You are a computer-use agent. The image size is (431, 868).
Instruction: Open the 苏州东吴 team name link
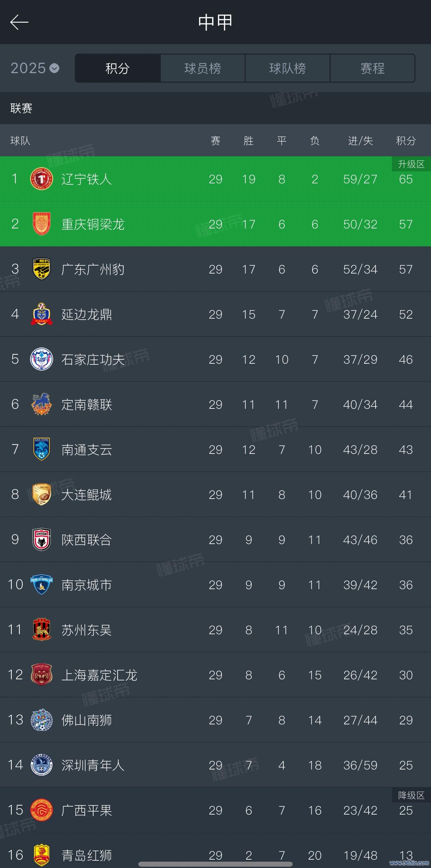point(87,630)
